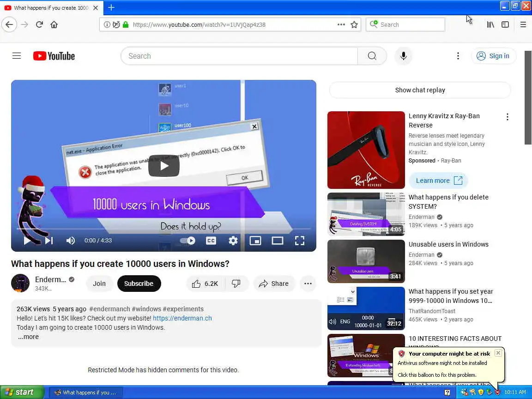Screen dimensions: 532x399
Task: Enable miniplayer mode icon
Action: pyautogui.click(x=255, y=241)
